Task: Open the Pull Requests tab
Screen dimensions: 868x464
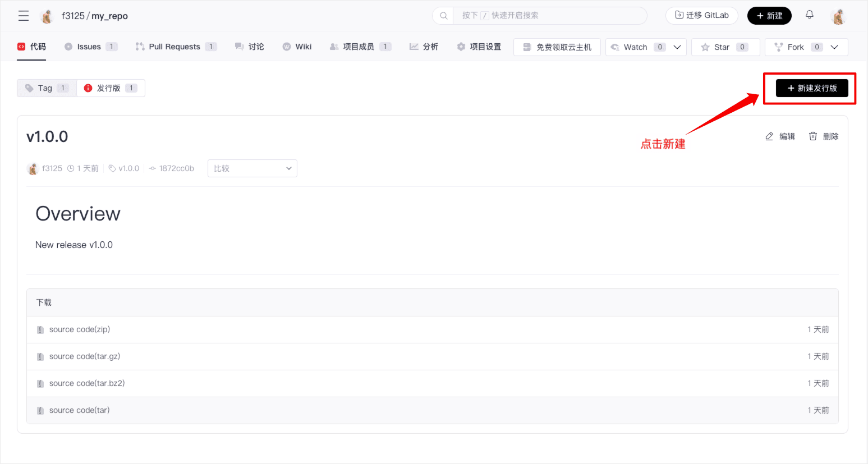Action: (174, 47)
